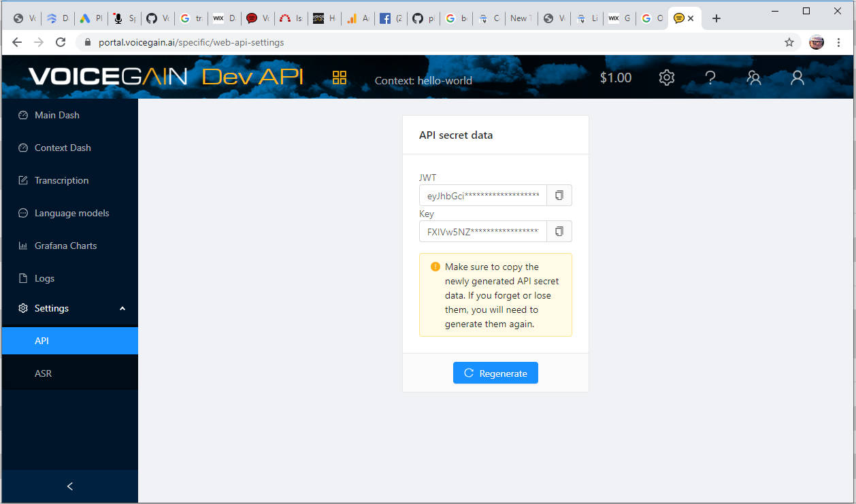Click the Grafana Charts bar-chart icon
Viewport: 856px width, 504px height.
click(x=22, y=246)
